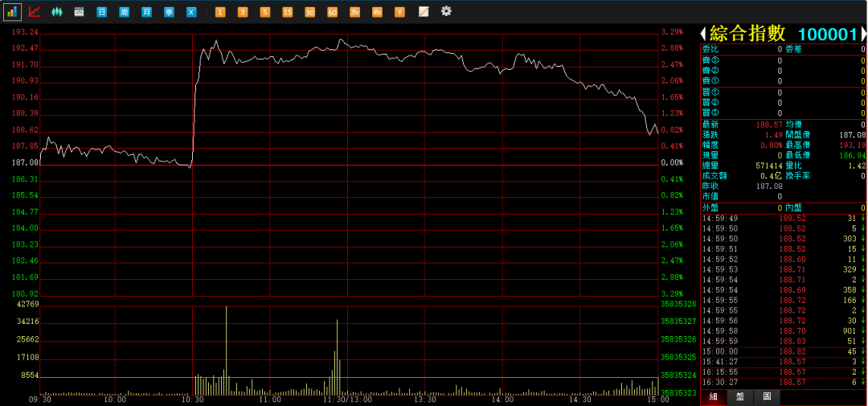Select the orange Y period icon
868x406 pixels.
pos(399,12)
